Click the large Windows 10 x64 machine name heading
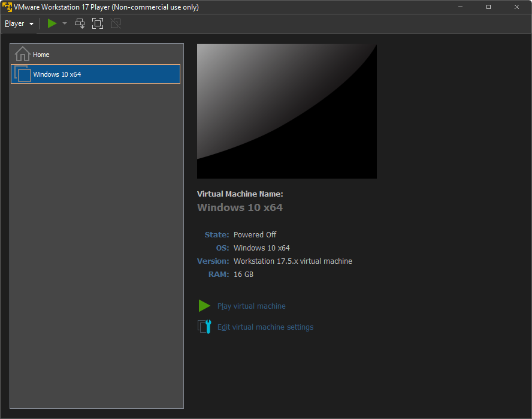 tap(240, 207)
